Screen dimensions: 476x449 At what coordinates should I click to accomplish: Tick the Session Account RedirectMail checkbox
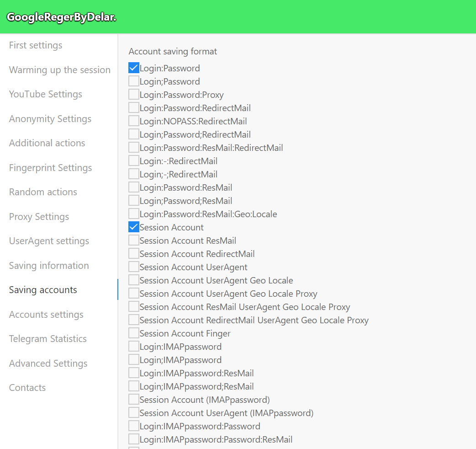[x=133, y=254]
